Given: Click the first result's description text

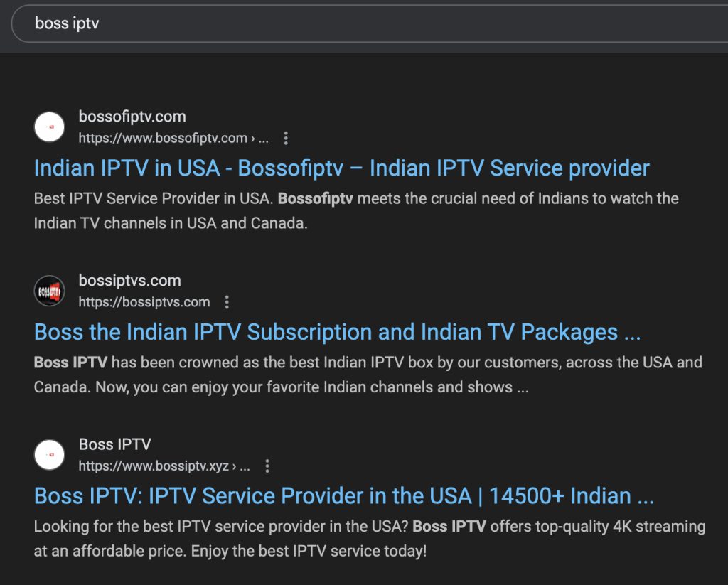Looking at the screenshot, I should 355,210.
